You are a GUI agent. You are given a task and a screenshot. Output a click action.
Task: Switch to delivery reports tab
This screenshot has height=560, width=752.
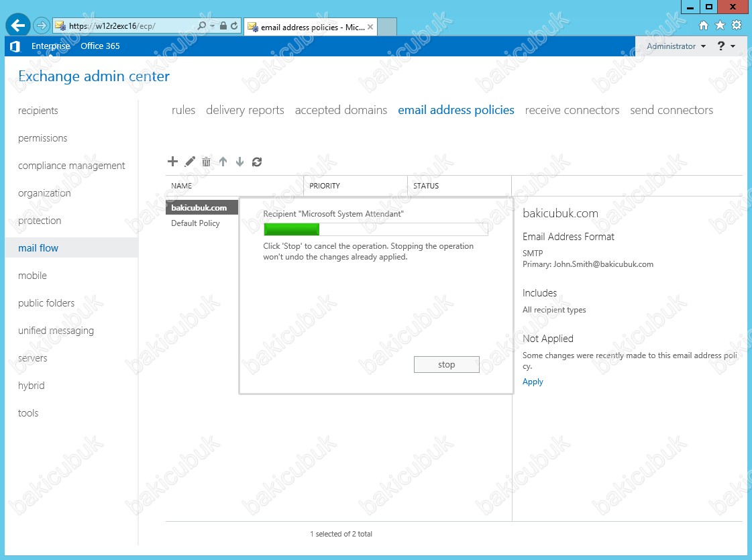click(x=245, y=110)
